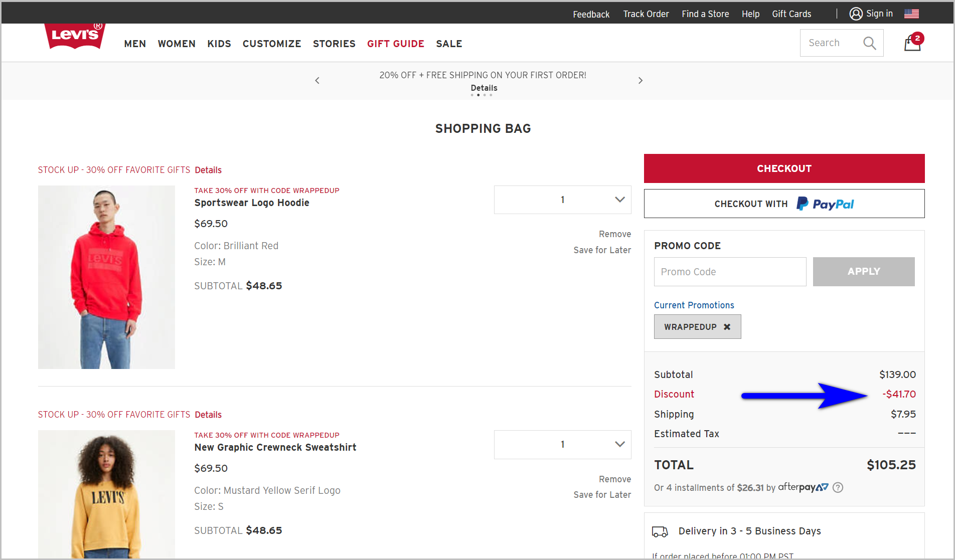Click inside the Promo Code input field
The image size is (955, 560).
[x=730, y=271]
